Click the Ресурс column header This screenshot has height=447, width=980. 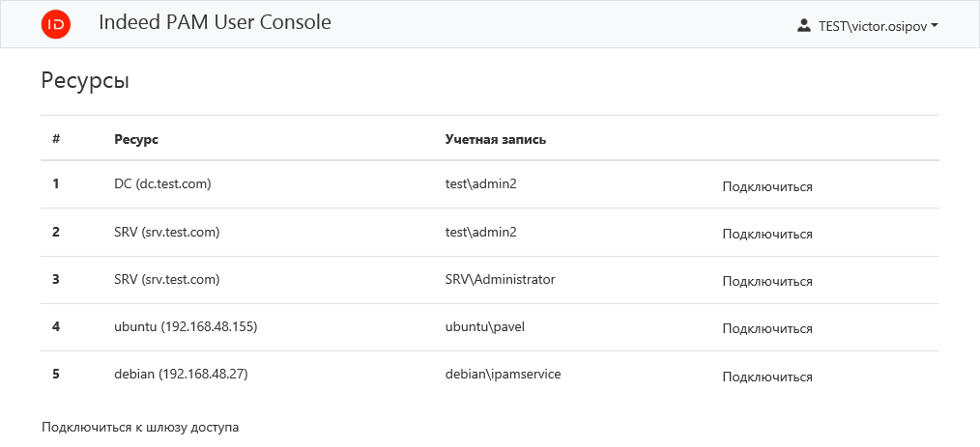pyautogui.click(x=136, y=139)
